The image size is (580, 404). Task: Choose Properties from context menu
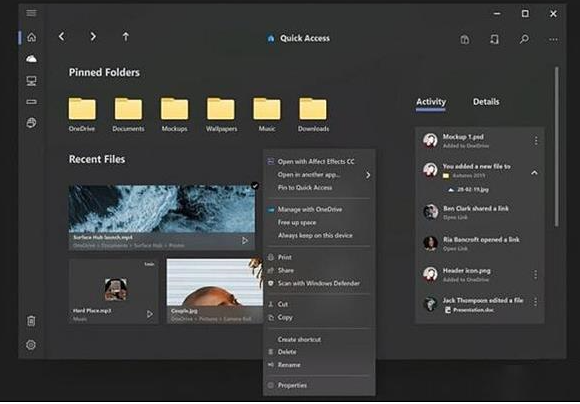point(292,385)
